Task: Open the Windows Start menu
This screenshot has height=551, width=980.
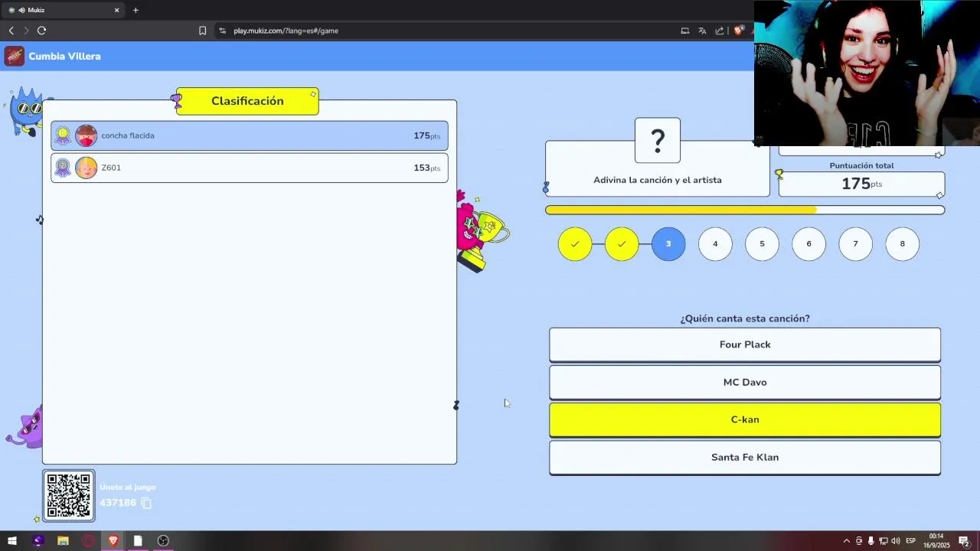Action: pos(12,541)
